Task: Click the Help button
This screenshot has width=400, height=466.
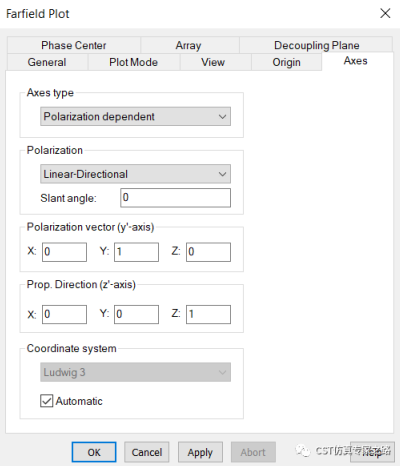Action: click(x=372, y=452)
